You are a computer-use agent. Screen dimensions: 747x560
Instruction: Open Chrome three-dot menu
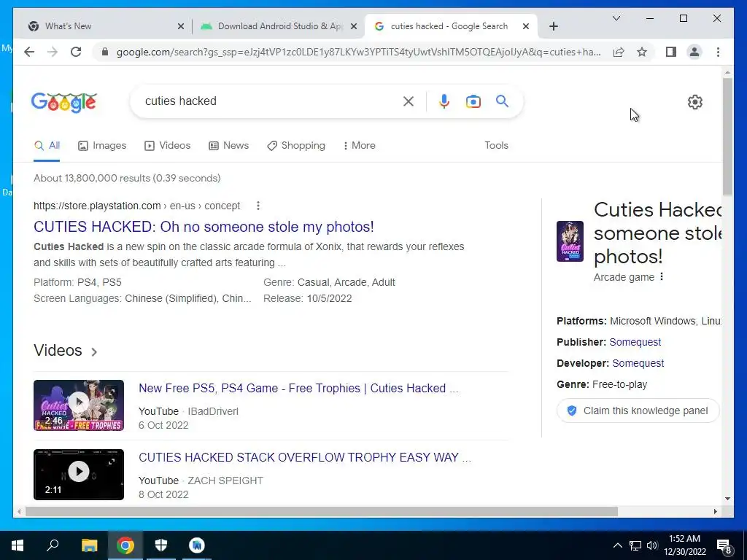(718, 52)
